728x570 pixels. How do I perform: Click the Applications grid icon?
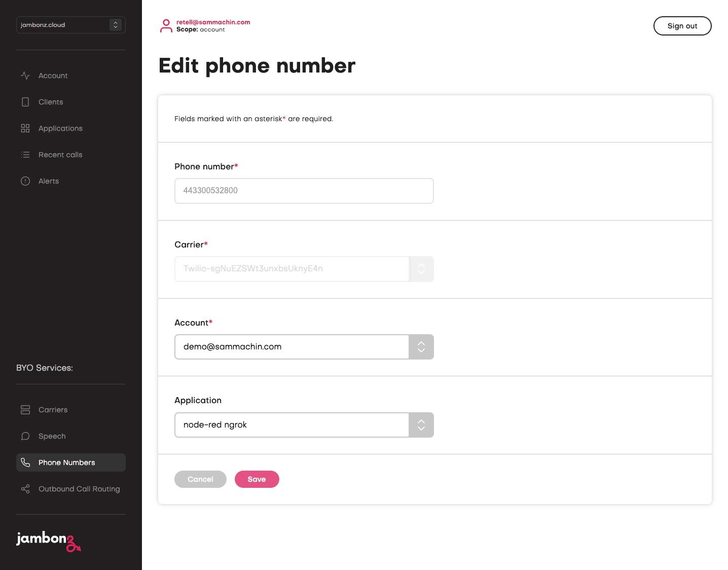[25, 128]
